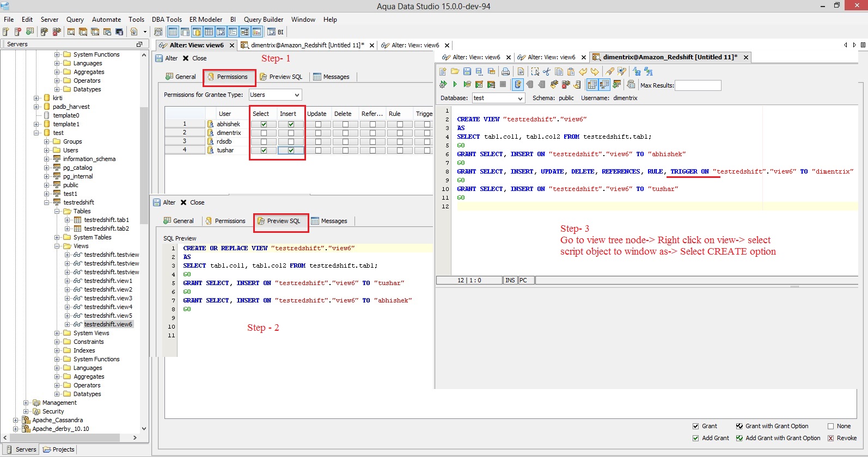Select testredshift.view6 in the tree
This screenshot has height=457, width=868.
108,324
